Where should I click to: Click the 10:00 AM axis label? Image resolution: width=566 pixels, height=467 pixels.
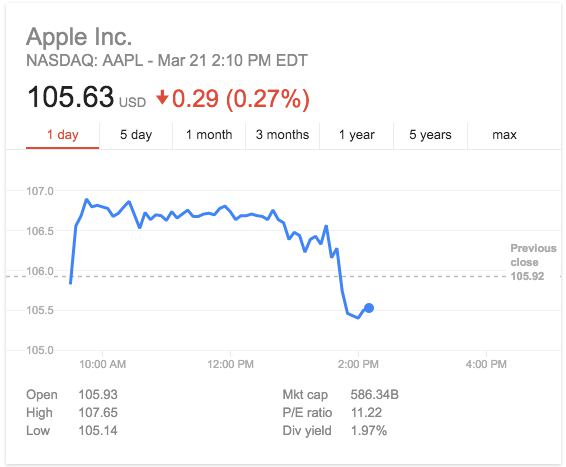coord(103,364)
